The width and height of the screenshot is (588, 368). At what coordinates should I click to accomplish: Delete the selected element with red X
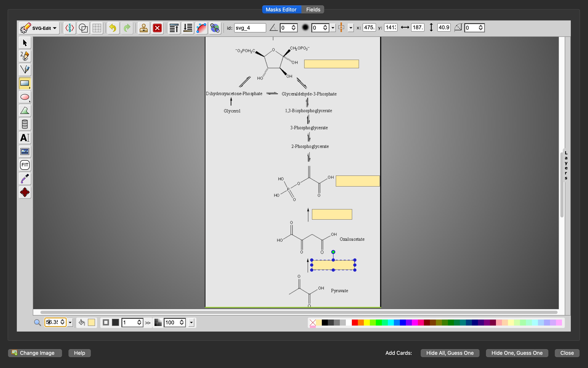click(x=157, y=28)
